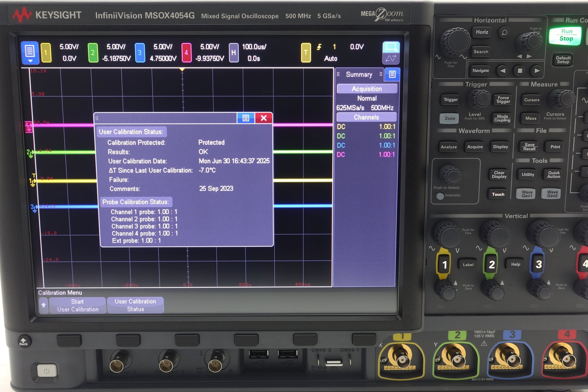Open the calibration dialog hamburger menu
The width and height of the screenshot is (588, 392).
coord(246,118)
